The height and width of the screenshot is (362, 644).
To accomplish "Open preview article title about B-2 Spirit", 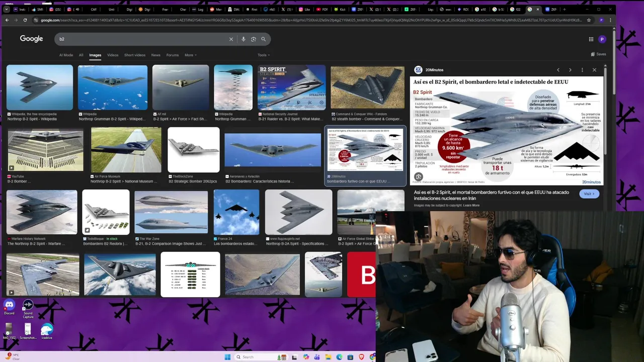I will [x=492, y=195].
